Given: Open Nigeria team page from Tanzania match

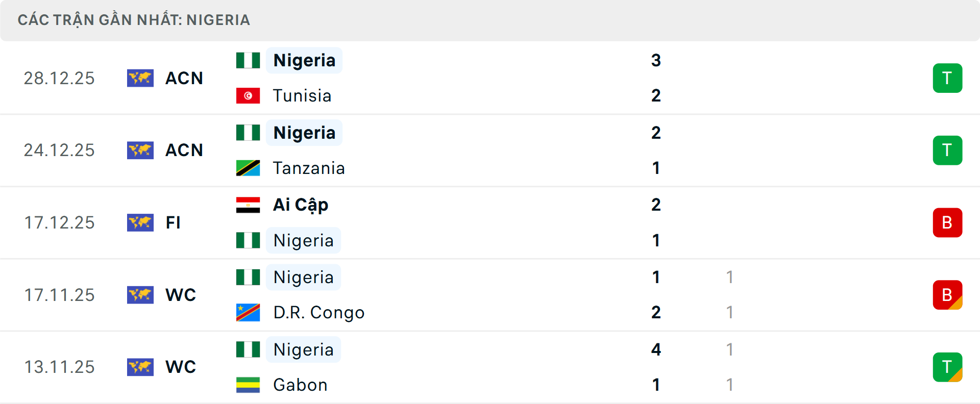Looking at the screenshot, I should (304, 132).
